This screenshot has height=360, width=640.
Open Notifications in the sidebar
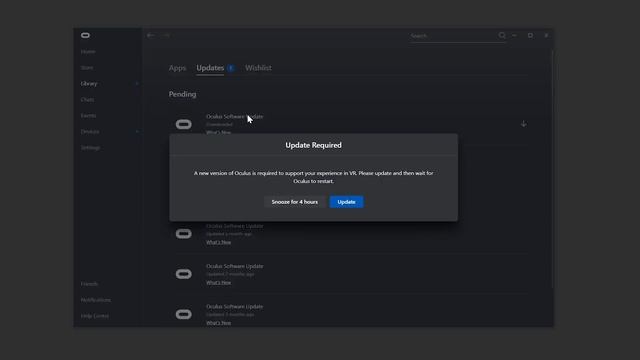pyautogui.click(x=96, y=300)
